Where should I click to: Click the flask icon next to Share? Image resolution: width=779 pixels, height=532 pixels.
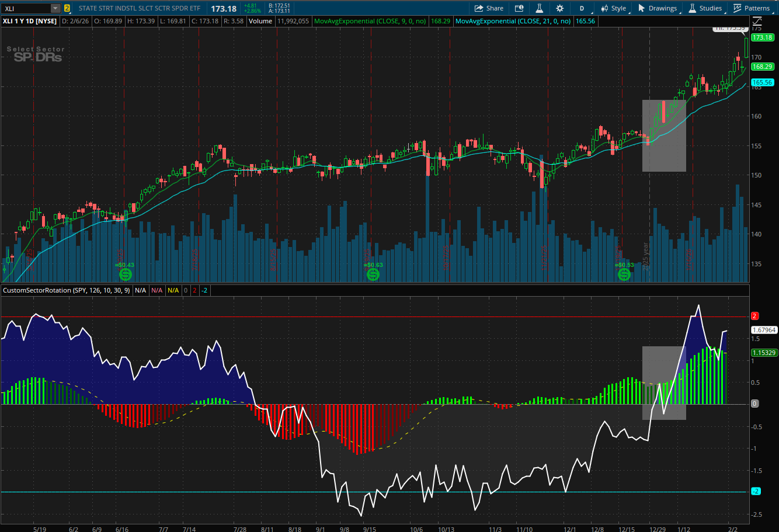tap(539, 8)
